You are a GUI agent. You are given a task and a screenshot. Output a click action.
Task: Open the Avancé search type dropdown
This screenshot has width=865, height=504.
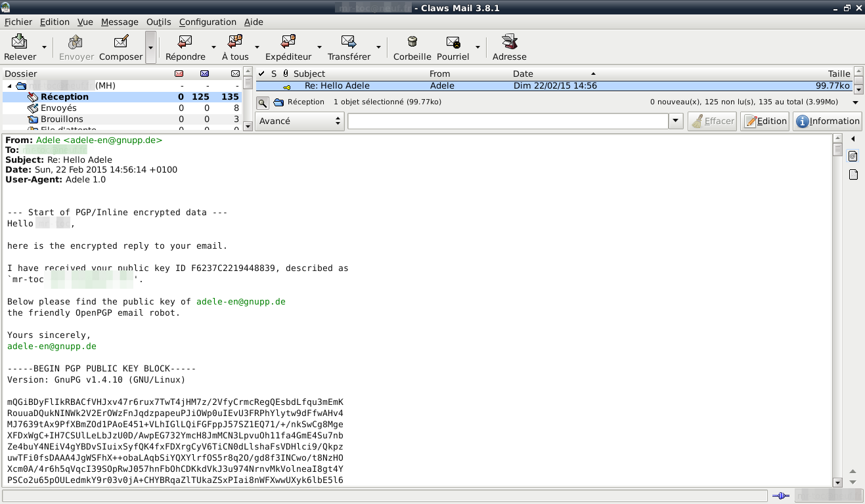[299, 121]
